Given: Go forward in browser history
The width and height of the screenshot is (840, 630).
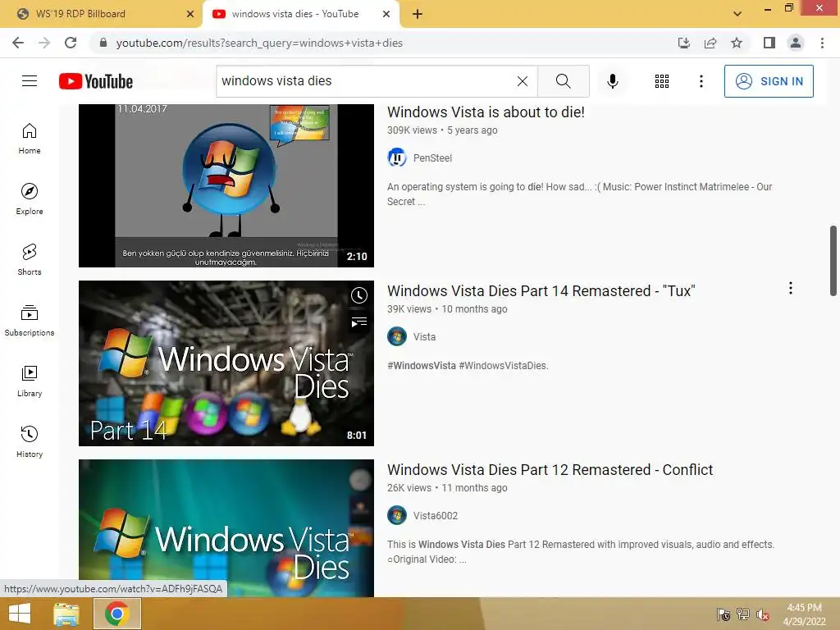Looking at the screenshot, I should pyautogui.click(x=44, y=43).
